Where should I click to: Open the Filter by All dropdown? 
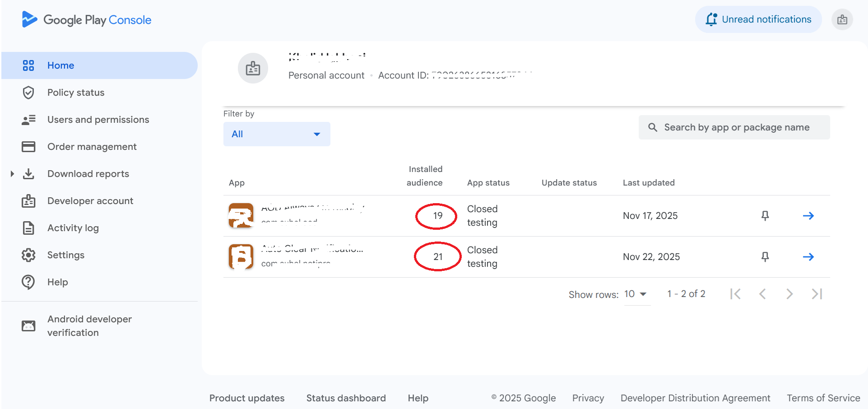[x=276, y=134]
